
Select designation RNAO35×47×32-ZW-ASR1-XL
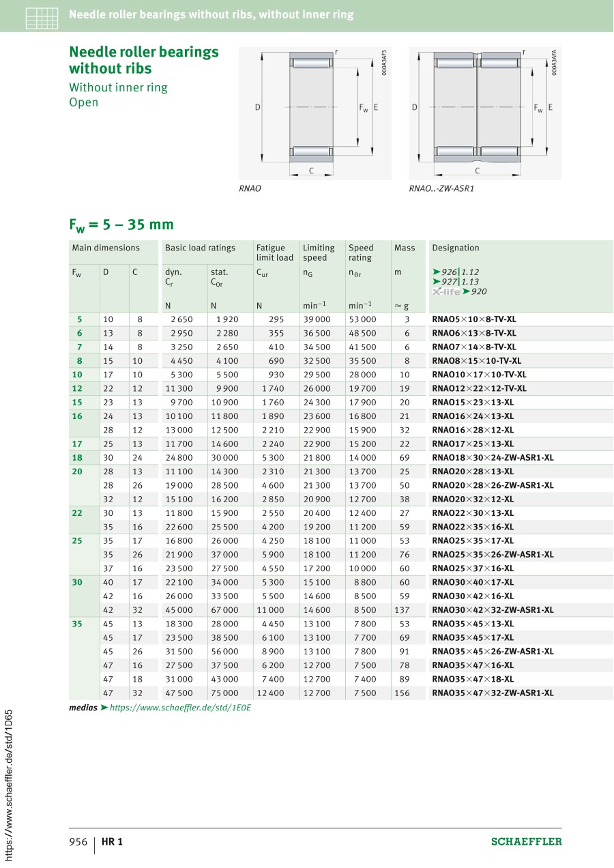pos(493,693)
